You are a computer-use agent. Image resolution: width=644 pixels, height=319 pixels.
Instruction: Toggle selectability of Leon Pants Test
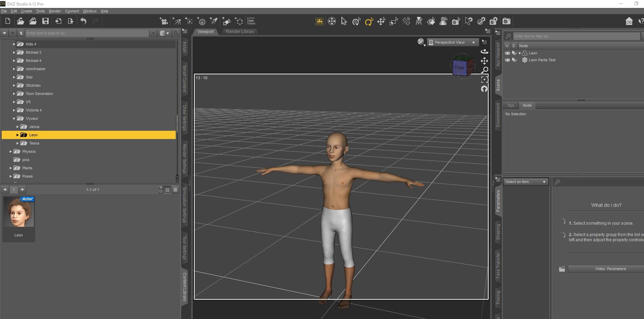(x=514, y=60)
